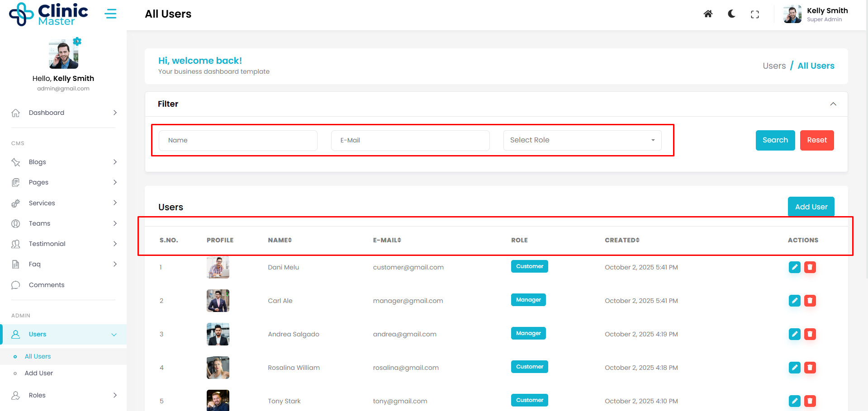Toggle sidebar with hamburger menu icon

click(110, 14)
